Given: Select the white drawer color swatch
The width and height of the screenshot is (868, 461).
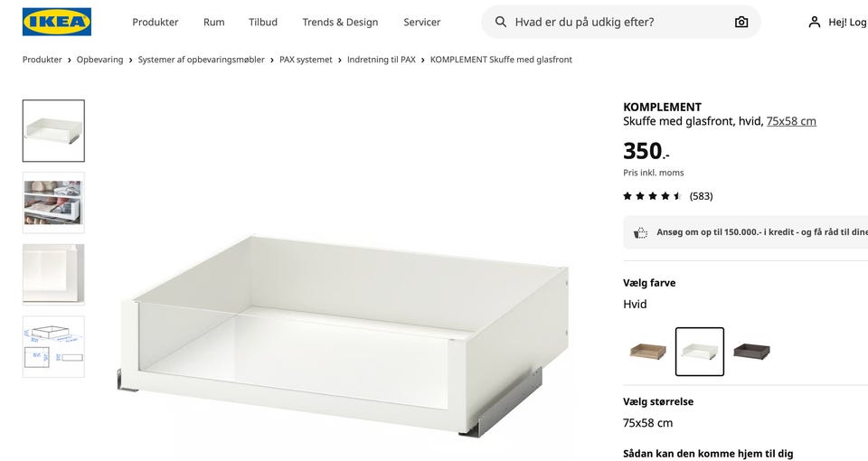Looking at the screenshot, I should click(700, 352).
